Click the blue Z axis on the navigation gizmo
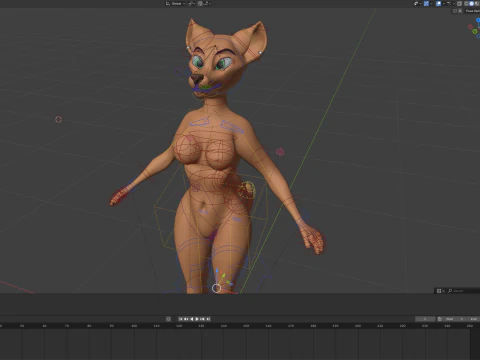The height and width of the screenshot is (360, 480). point(478,20)
